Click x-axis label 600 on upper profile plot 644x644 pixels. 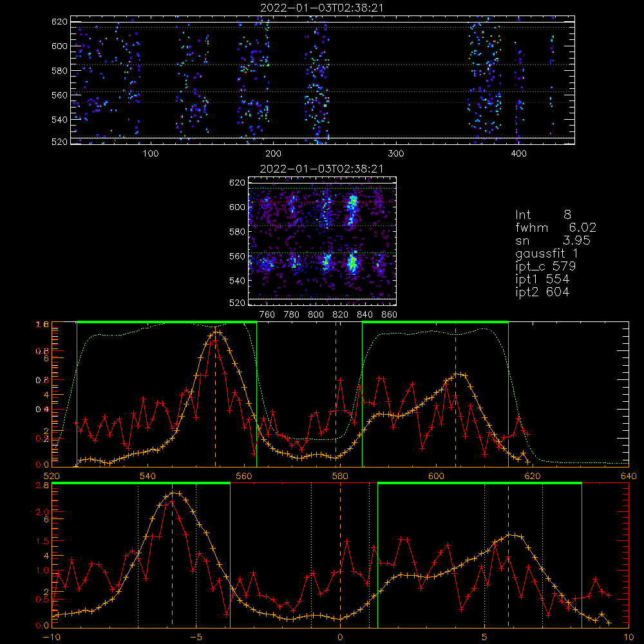coord(436,476)
